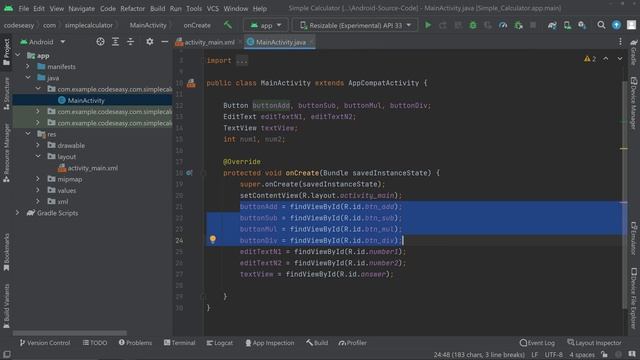This screenshot has width=640, height=360.
Task: Open Search Everywhere magnifier icon
Action: 601,25
